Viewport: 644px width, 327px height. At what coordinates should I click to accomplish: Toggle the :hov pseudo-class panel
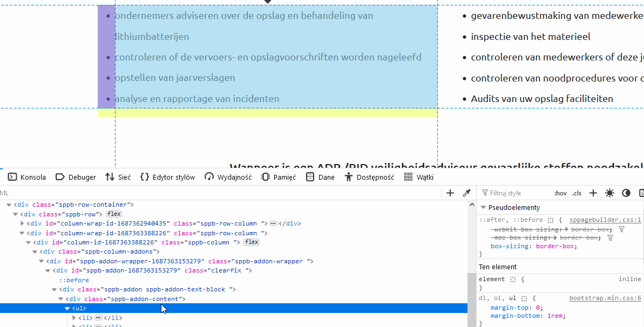[560, 193]
